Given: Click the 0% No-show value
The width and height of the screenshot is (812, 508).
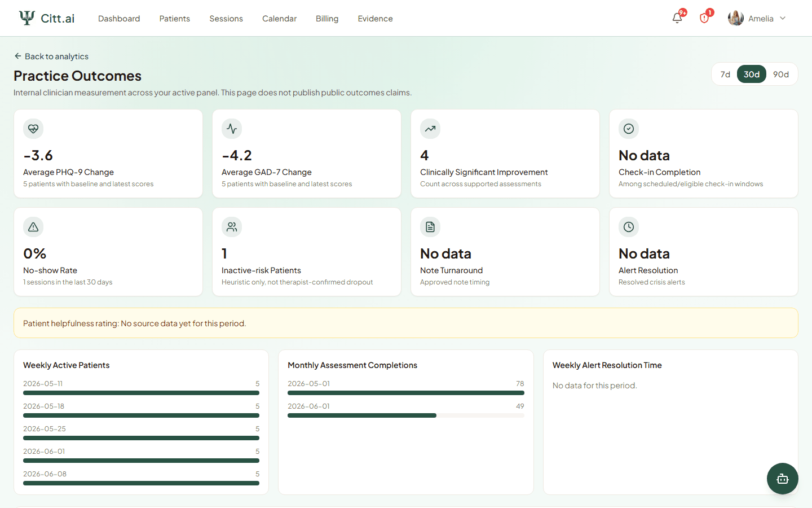Looking at the screenshot, I should [x=34, y=253].
